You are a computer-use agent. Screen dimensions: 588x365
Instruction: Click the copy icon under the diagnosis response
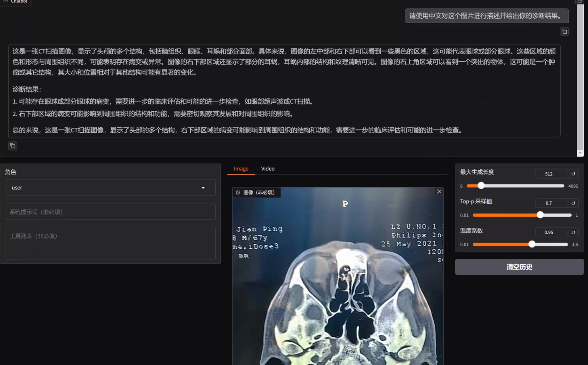tap(13, 146)
